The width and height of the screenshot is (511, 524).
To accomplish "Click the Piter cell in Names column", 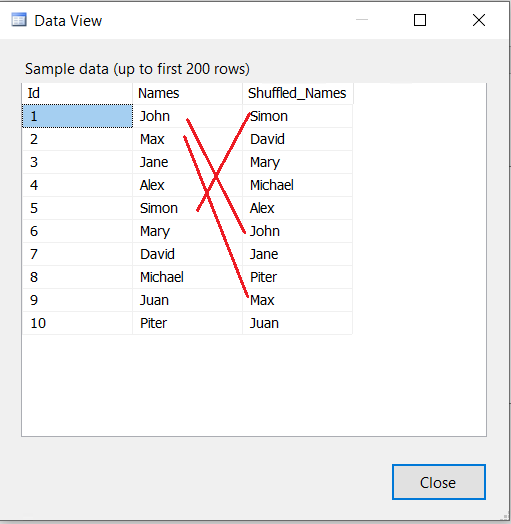I will click(x=187, y=323).
